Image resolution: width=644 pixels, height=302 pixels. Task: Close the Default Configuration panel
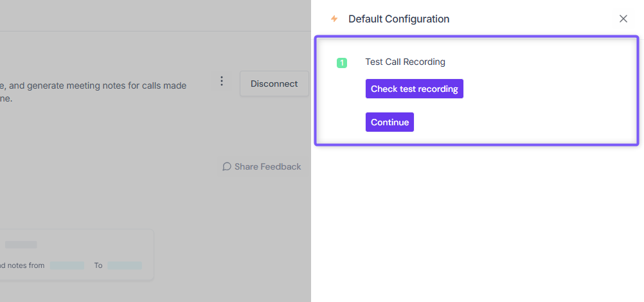pos(623,19)
